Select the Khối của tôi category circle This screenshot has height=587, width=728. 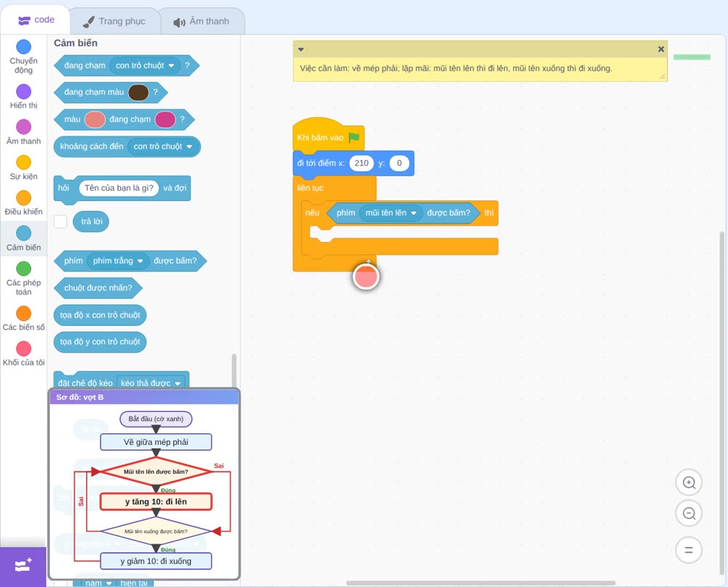click(24, 348)
